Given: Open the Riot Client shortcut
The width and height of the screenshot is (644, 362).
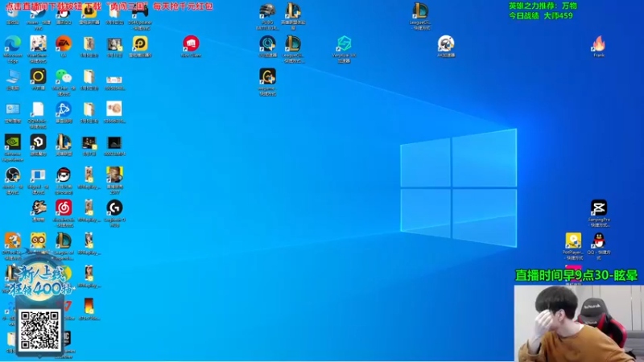Looking at the screenshot, I should point(191,43).
